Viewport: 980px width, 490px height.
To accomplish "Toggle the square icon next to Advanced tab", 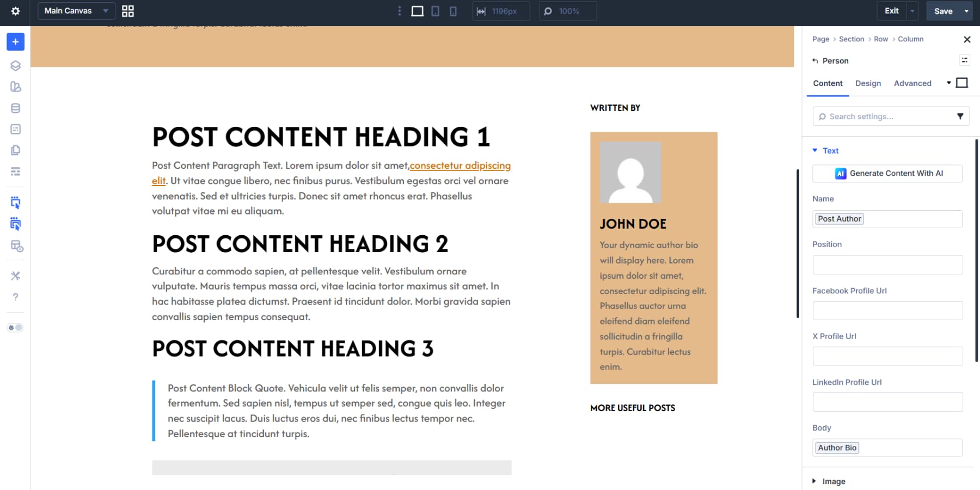I will [962, 83].
